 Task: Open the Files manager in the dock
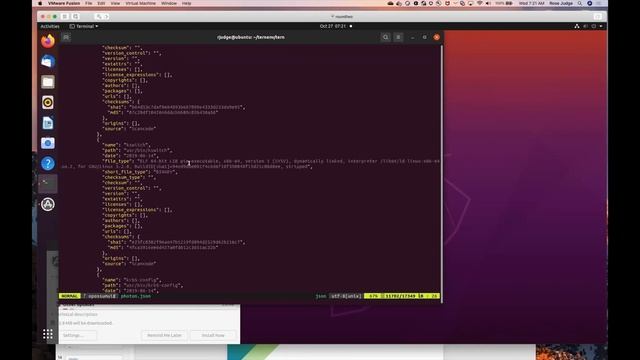point(48,82)
